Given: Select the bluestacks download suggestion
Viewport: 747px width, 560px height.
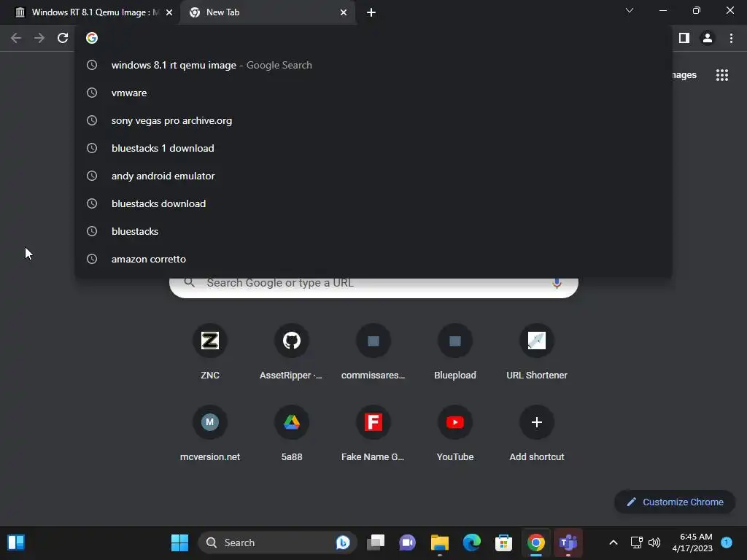Looking at the screenshot, I should pos(373,203).
